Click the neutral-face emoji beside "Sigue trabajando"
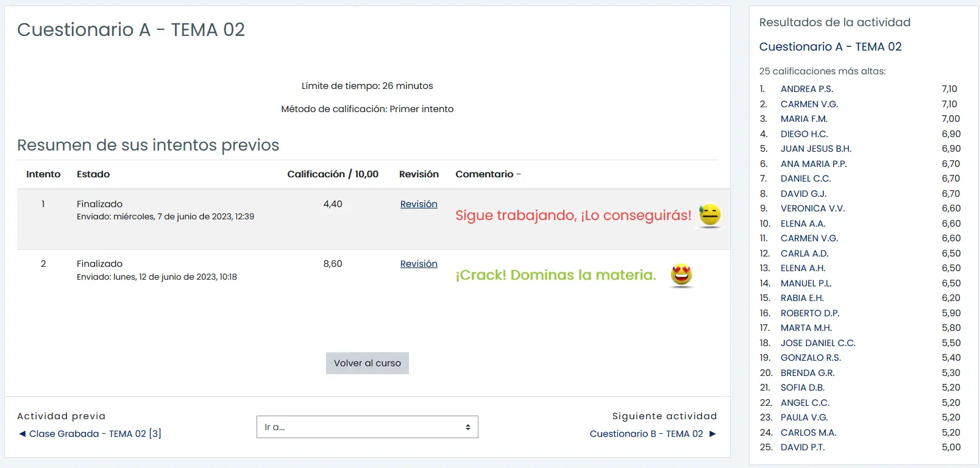This screenshot has width=980, height=468. tap(710, 215)
